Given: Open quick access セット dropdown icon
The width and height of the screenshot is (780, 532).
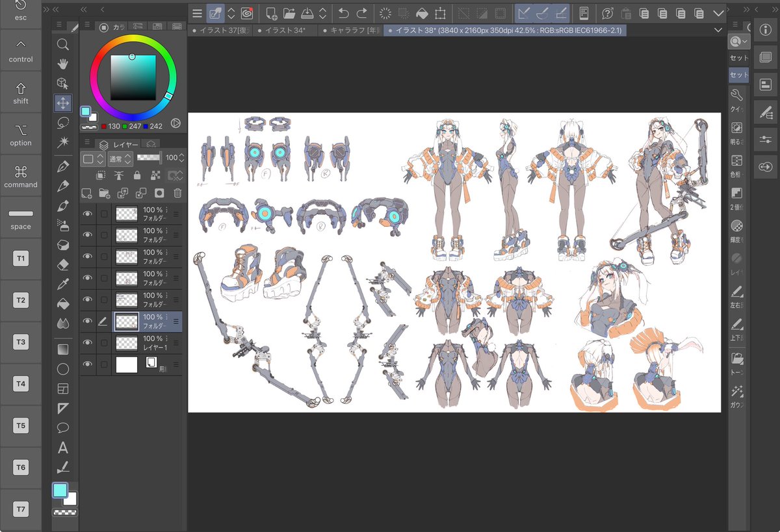Looking at the screenshot, I should tap(738, 42).
